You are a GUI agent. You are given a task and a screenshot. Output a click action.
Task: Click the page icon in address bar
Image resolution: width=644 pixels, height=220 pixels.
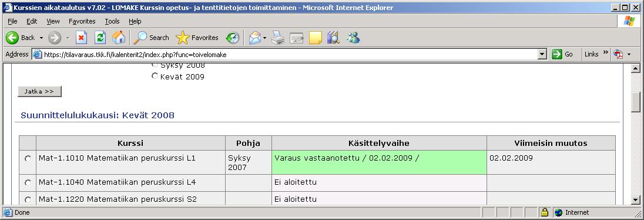tap(38, 54)
